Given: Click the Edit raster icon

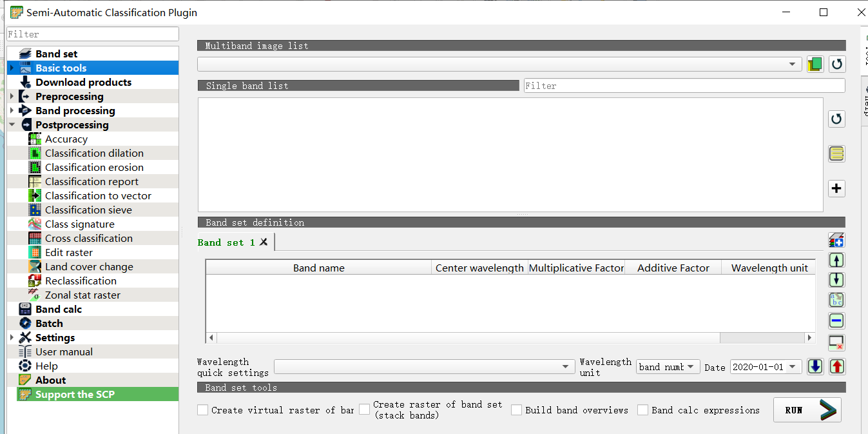Looking at the screenshot, I should (x=35, y=252).
